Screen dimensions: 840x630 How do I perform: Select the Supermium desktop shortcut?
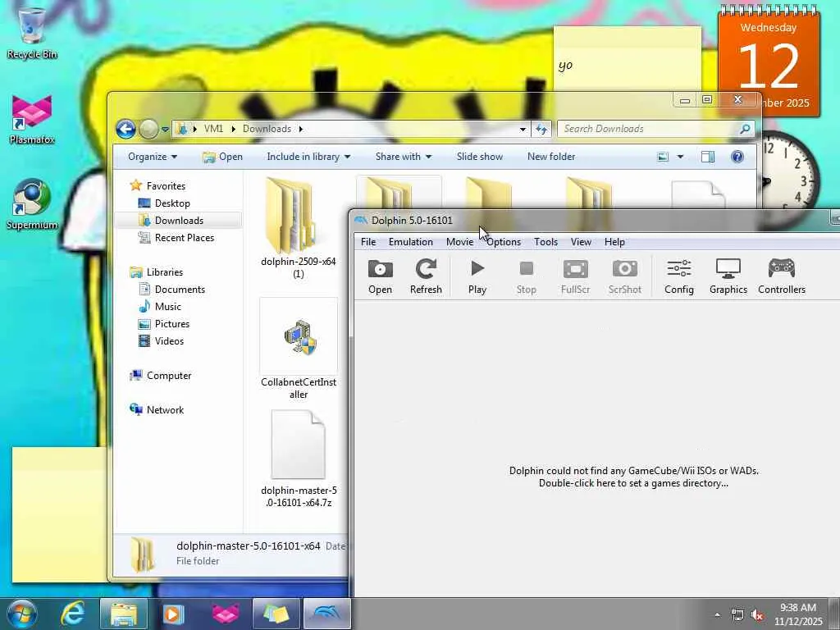32,204
